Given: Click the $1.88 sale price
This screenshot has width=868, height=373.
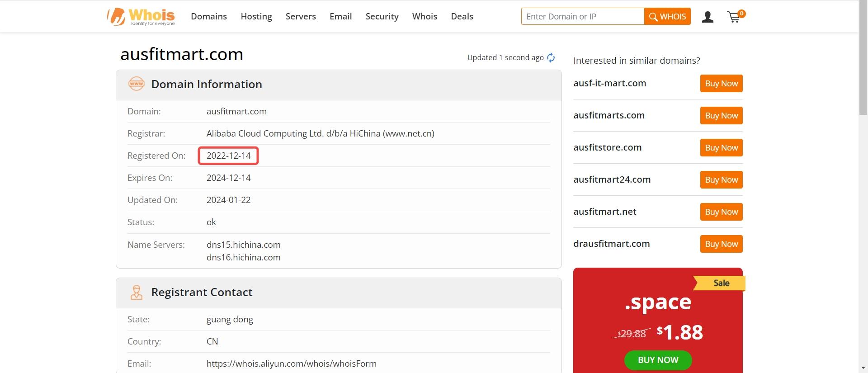Looking at the screenshot, I should pos(680,332).
